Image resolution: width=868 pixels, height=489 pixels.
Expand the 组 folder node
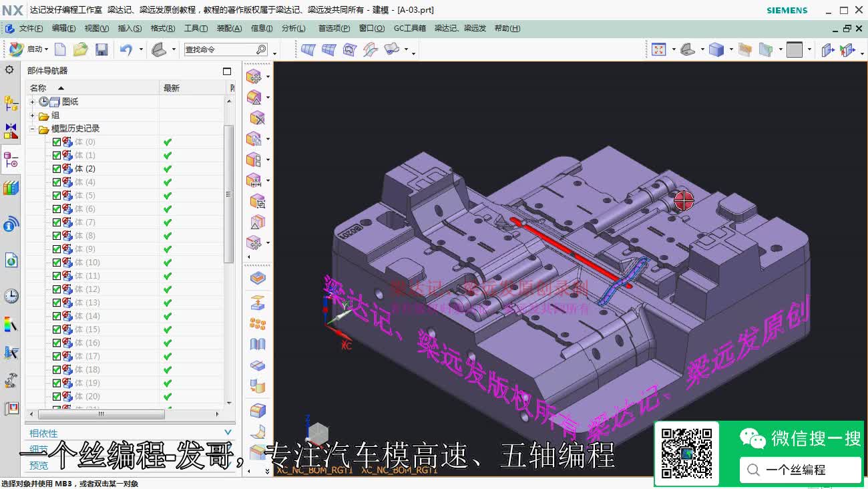click(32, 115)
